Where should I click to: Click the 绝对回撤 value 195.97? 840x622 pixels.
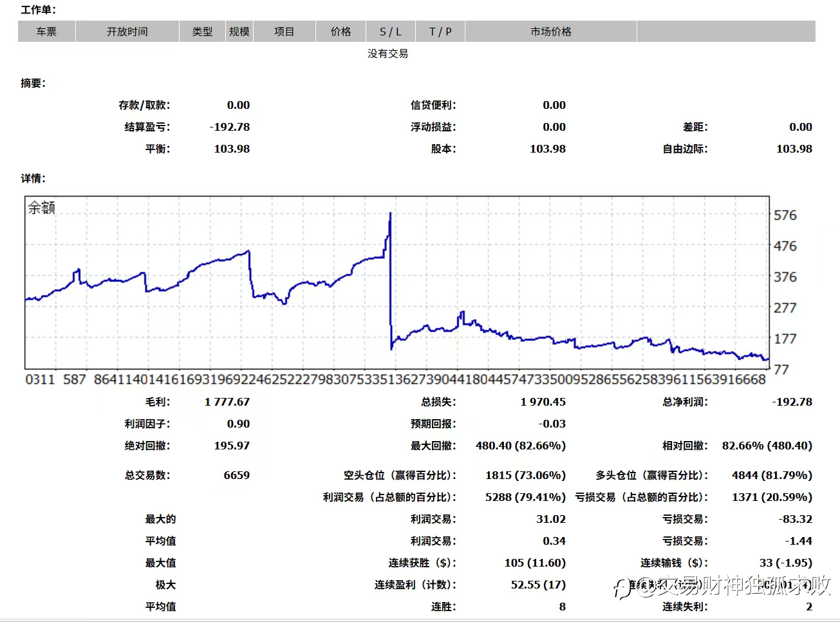point(232,446)
